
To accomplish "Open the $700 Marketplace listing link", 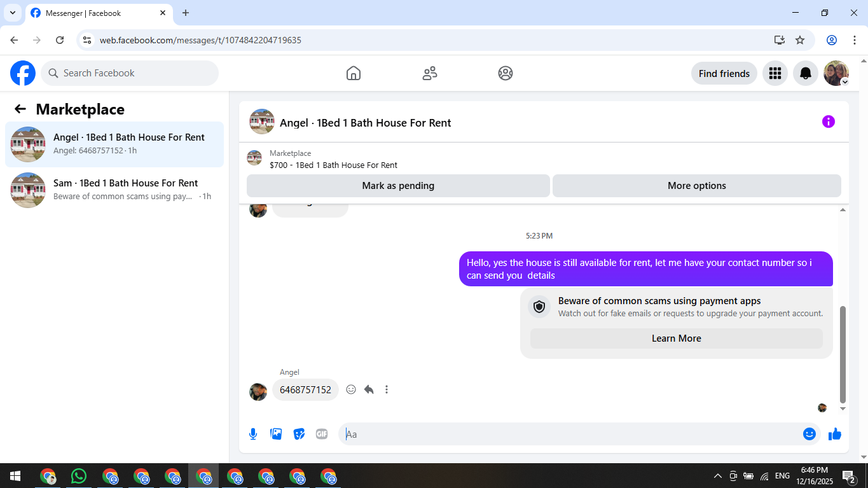I will tap(333, 165).
